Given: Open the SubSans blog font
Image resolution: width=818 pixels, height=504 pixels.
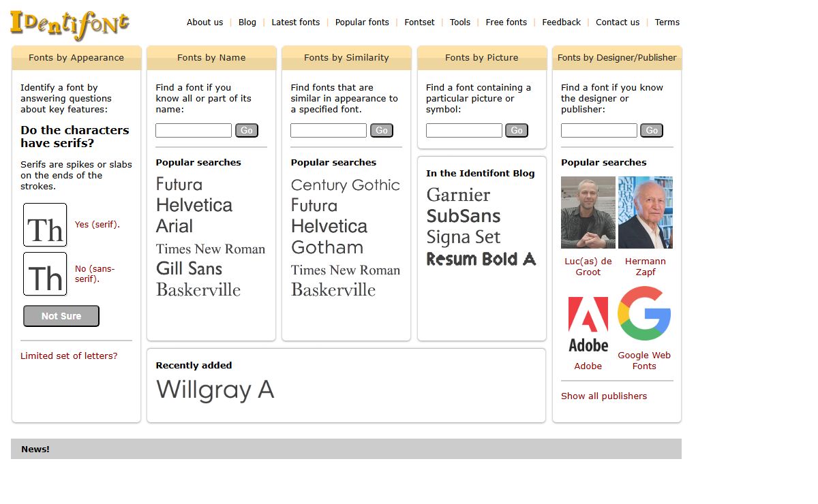Looking at the screenshot, I should click(x=464, y=216).
